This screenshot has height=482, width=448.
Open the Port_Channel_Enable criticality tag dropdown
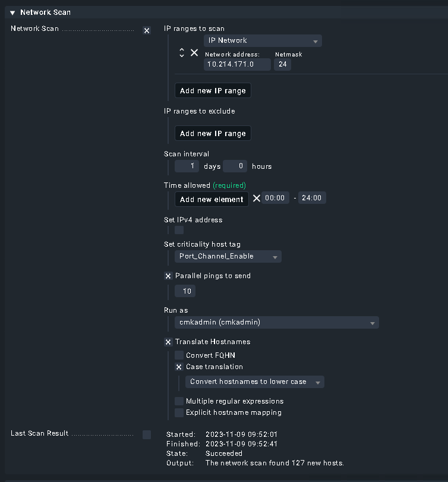tap(228, 256)
